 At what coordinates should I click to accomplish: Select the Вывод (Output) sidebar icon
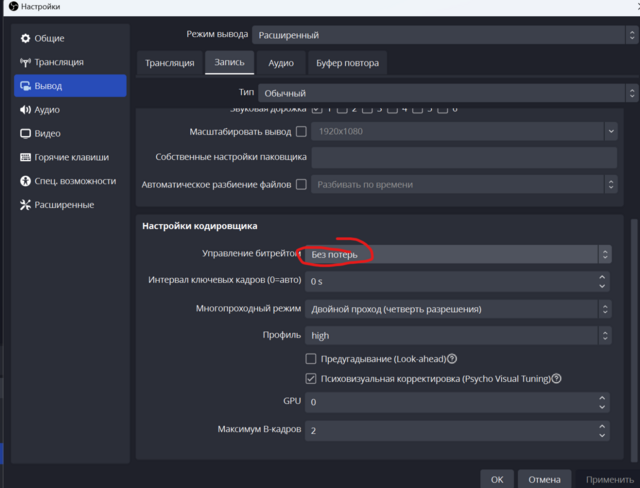[25, 86]
